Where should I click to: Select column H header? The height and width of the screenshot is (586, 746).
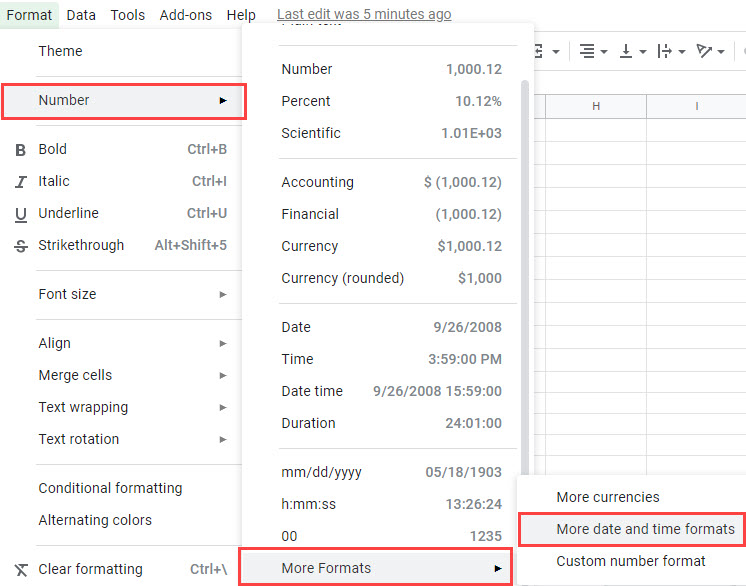pos(596,106)
